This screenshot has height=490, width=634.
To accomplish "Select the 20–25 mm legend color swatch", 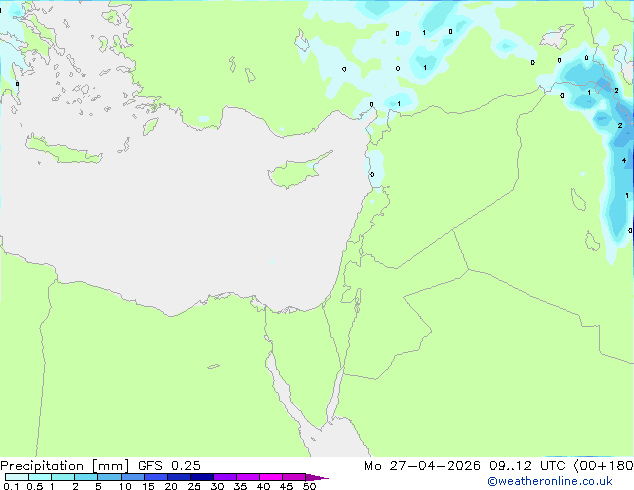I will pyautogui.click(x=178, y=477).
